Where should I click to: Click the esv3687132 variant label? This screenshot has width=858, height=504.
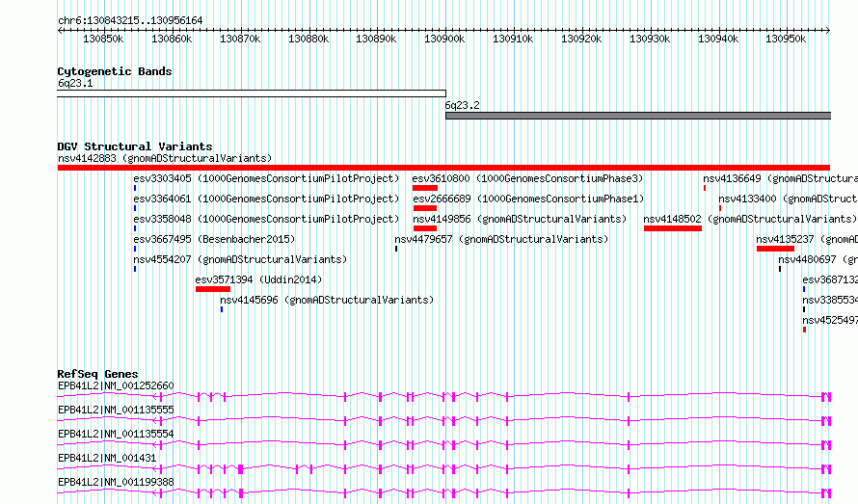[830, 279]
